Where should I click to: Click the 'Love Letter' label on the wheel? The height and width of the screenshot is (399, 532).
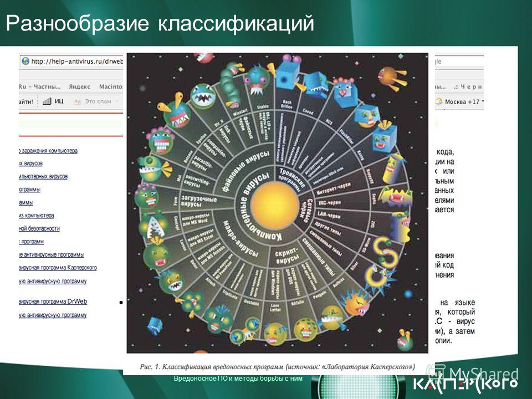click(x=275, y=308)
